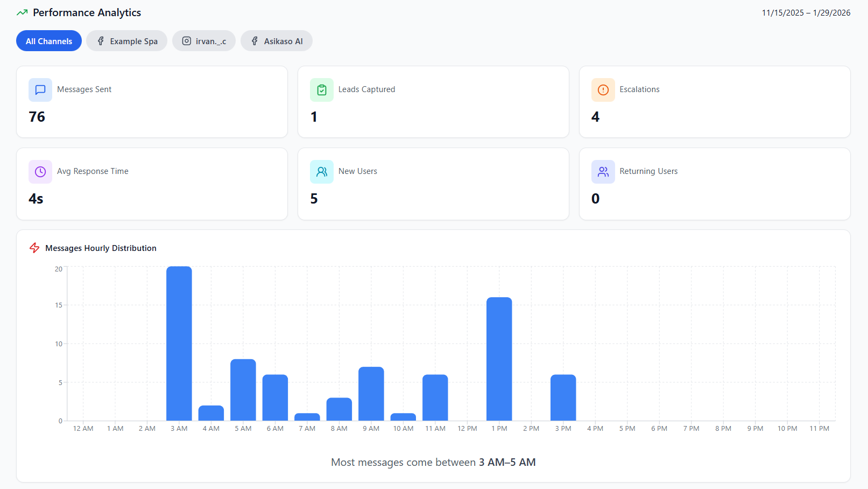The image size is (868, 489).
Task: Click the New Users label
Action: pos(358,171)
